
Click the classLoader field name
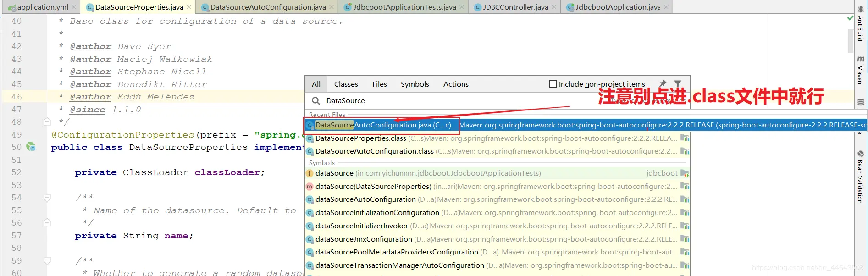click(x=227, y=172)
